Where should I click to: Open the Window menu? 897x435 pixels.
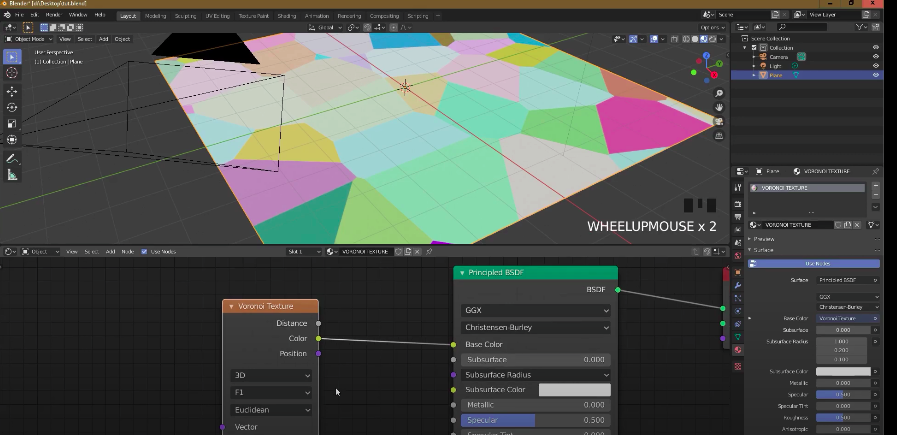click(78, 15)
